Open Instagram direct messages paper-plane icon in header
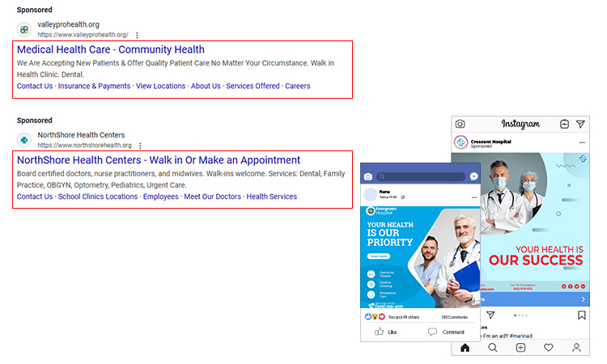Viewport: 607px width, 364px height. [580, 124]
